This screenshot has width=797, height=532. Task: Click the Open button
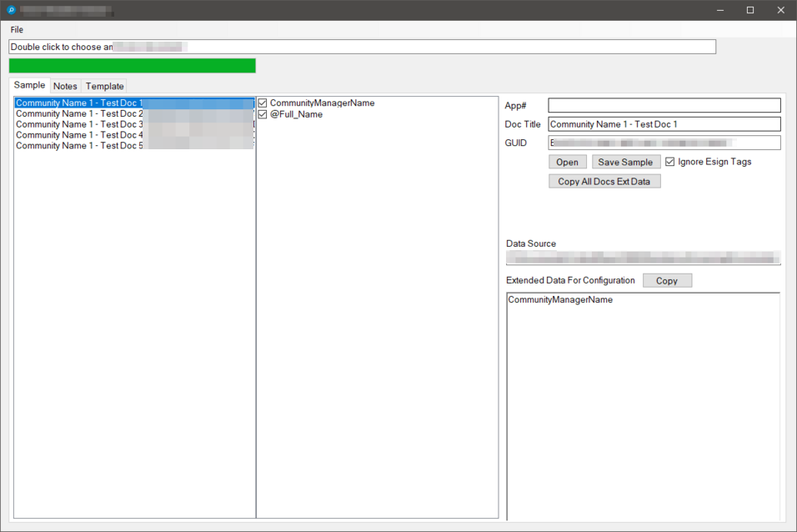(567, 162)
